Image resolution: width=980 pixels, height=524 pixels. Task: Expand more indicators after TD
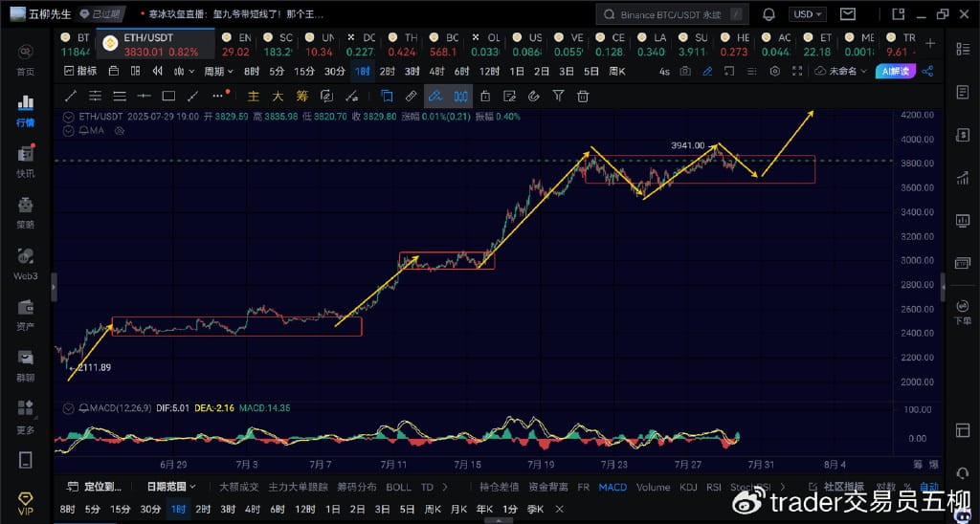point(444,487)
